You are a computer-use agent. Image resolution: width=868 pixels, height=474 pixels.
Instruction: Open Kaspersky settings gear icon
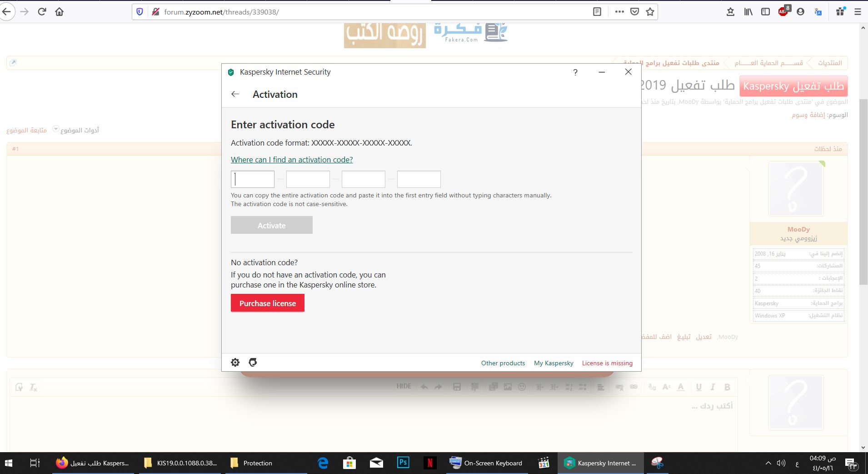[x=235, y=362]
